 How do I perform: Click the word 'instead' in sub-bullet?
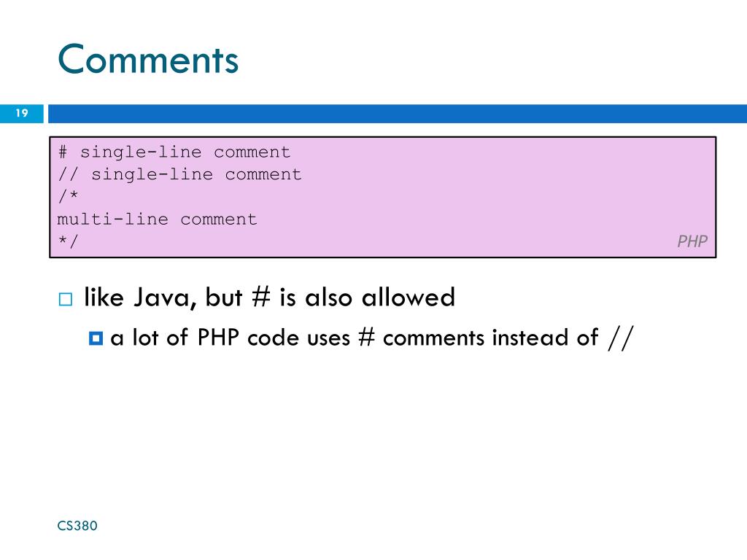pyautogui.click(x=530, y=338)
